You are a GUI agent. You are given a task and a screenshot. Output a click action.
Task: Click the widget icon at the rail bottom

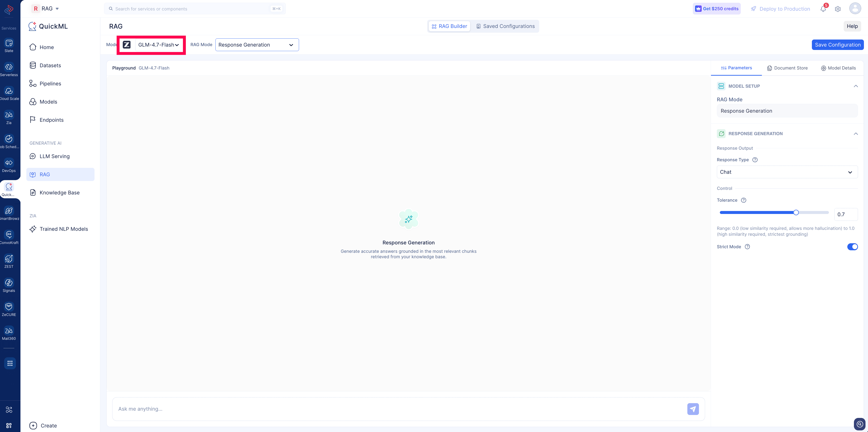click(9, 426)
